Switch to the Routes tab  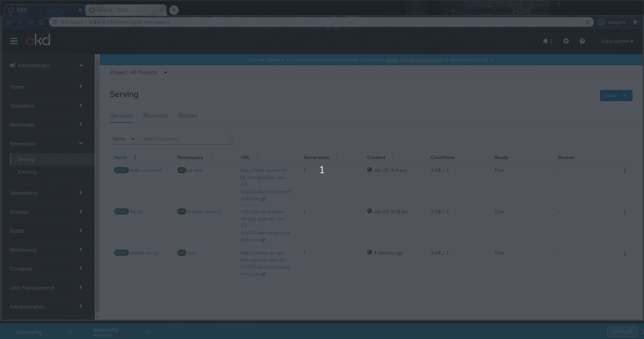click(188, 116)
